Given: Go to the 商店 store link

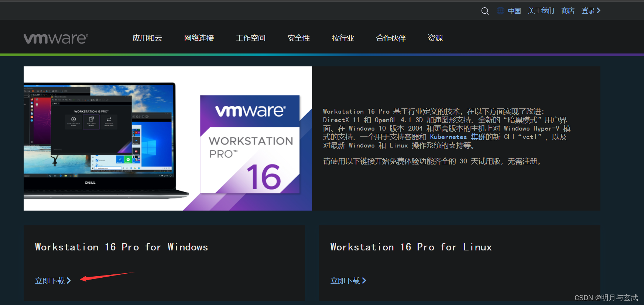Looking at the screenshot, I should (x=568, y=11).
